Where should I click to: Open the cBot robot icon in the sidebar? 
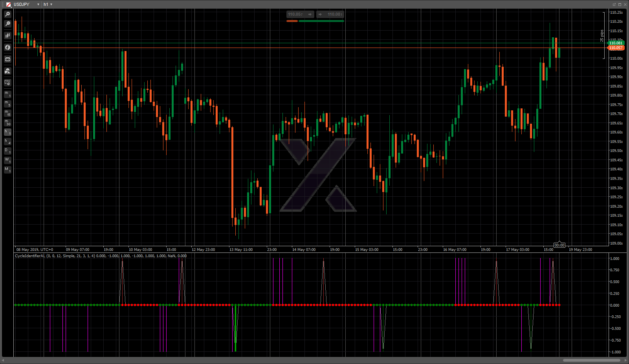[x=7, y=59]
